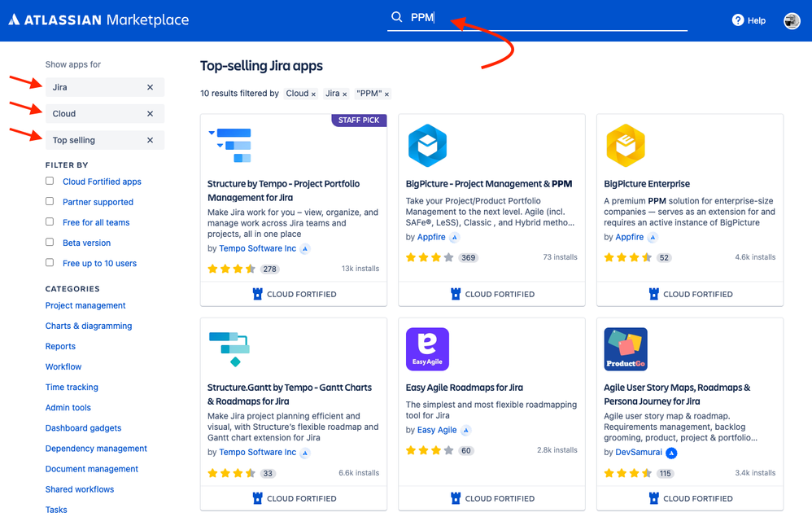Open Easy Agile Roadmaps for Jira title

[465, 388]
